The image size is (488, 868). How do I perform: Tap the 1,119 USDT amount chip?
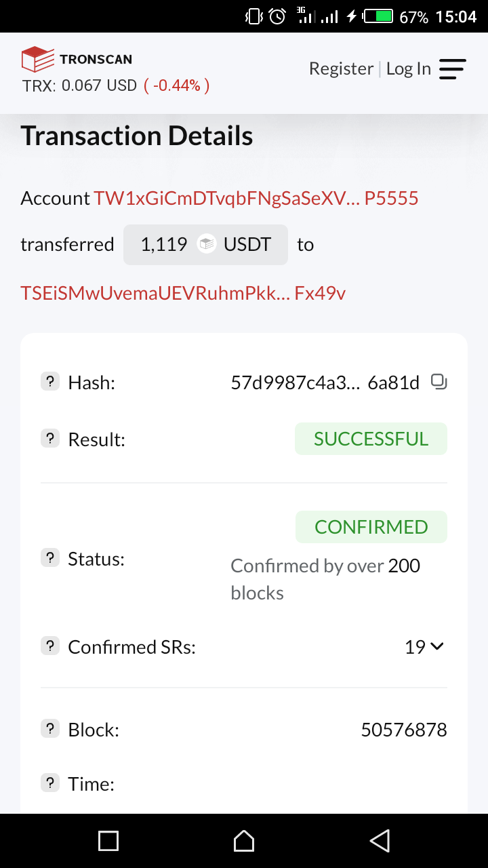(x=205, y=245)
